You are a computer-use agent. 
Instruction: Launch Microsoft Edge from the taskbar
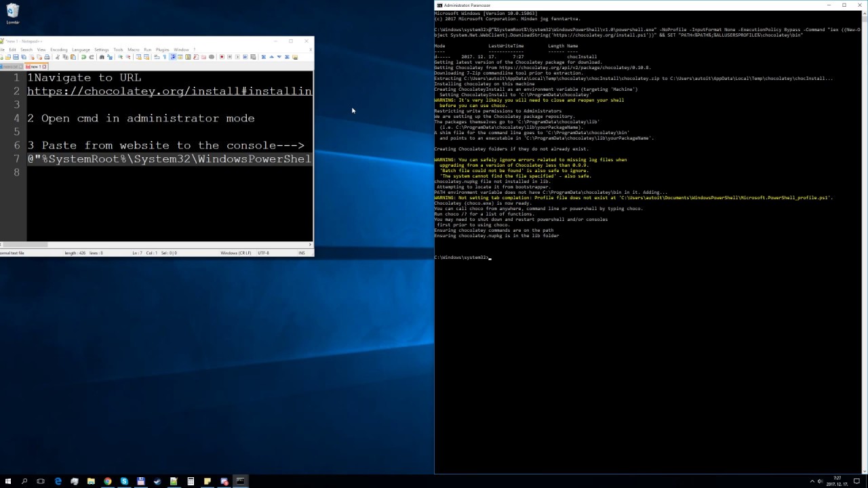coord(58,481)
